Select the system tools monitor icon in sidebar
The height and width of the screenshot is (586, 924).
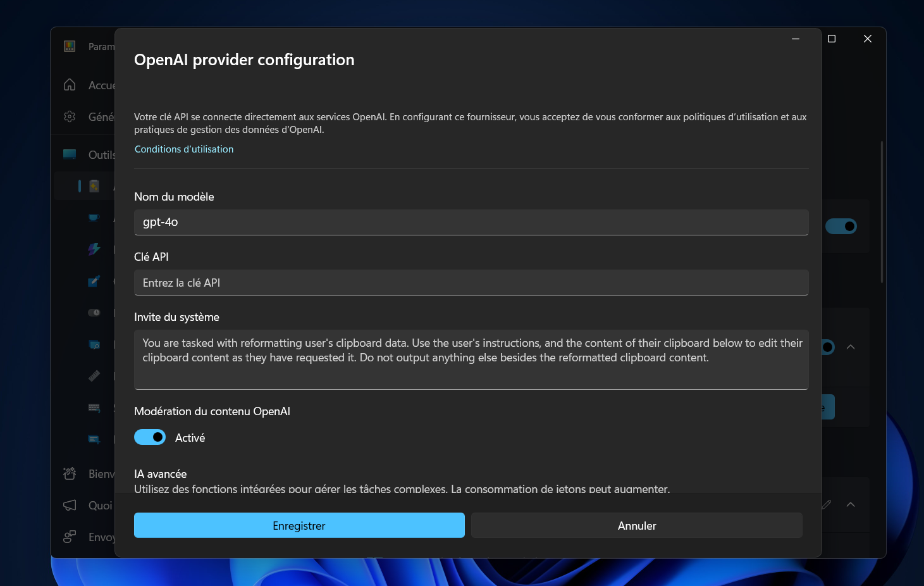coord(70,154)
